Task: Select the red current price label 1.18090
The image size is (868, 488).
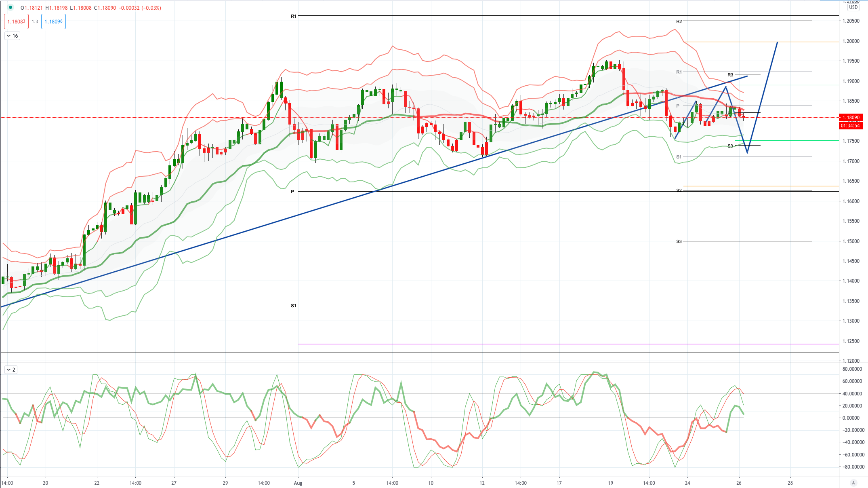Action: click(x=851, y=118)
